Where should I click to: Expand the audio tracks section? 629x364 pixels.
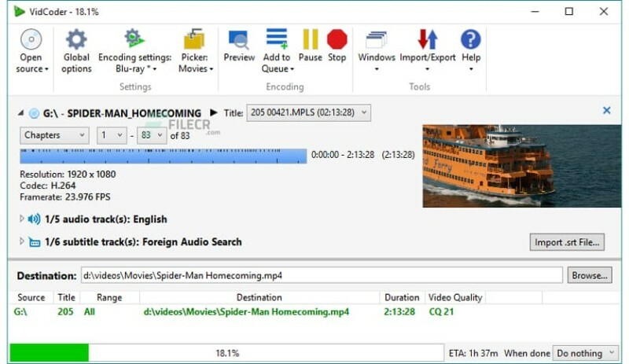click(22, 219)
